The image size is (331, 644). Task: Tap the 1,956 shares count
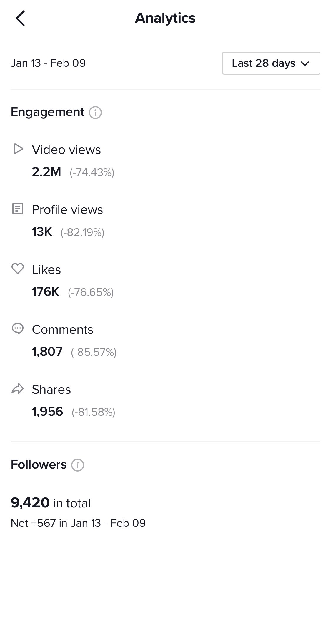point(47,412)
